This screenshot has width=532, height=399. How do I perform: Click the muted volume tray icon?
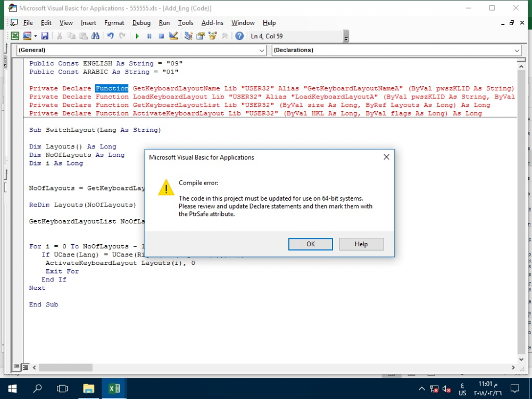point(446,389)
